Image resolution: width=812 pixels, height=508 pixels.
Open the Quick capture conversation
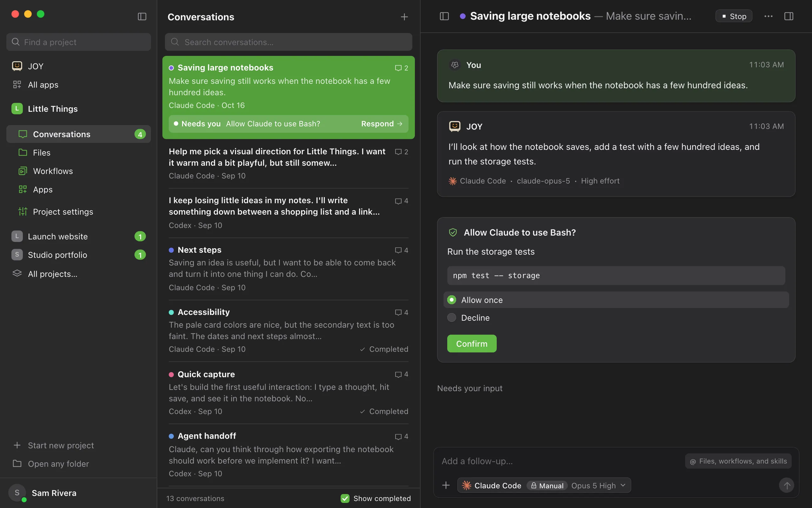tap(289, 393)
